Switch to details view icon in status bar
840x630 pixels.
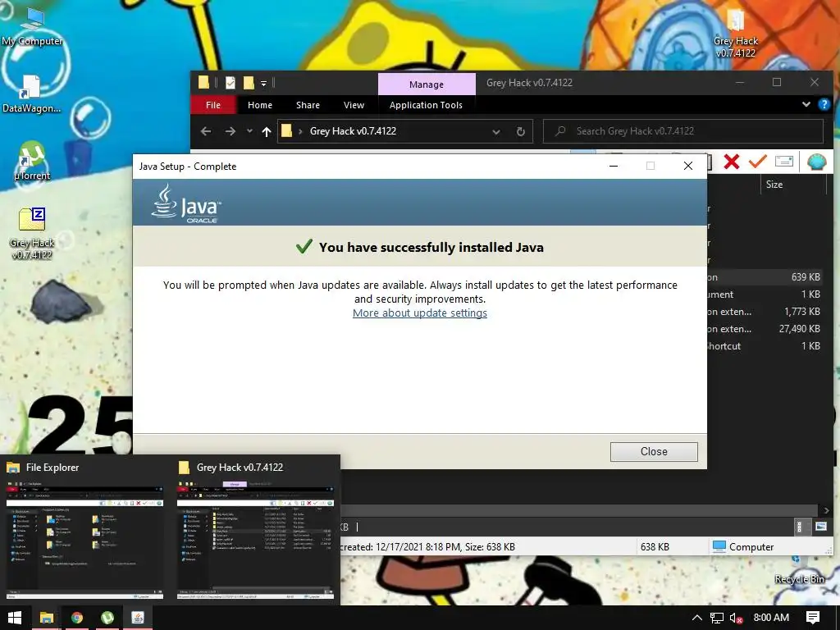[799, 527]
